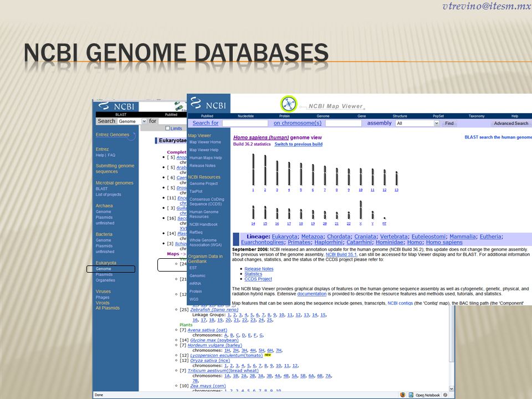Open Submitting genome sequences link

(x=115, y=168)
